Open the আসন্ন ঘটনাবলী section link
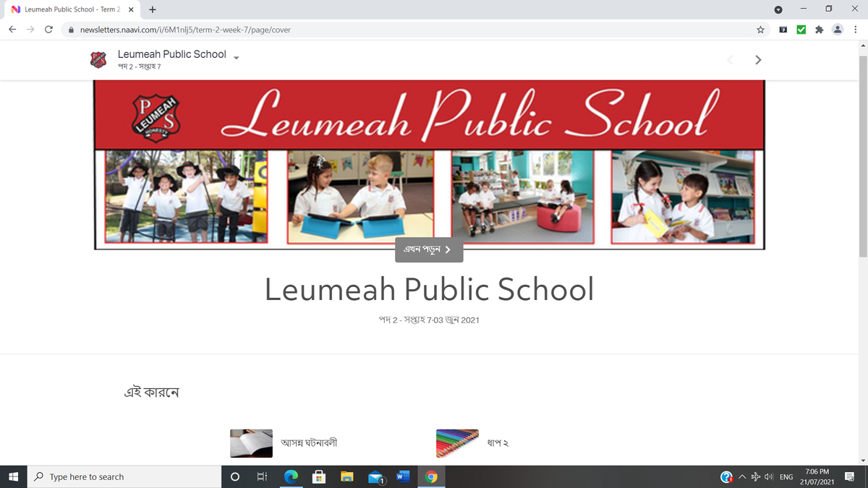The image size is (868, 488). click(x=309, y=442)
